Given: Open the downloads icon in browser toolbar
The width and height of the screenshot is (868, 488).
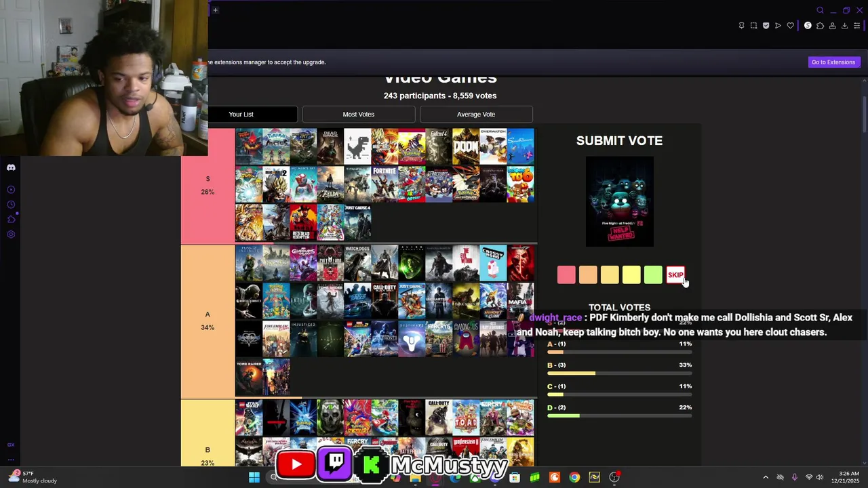Looking at the screenshot, I should (844, 26).
